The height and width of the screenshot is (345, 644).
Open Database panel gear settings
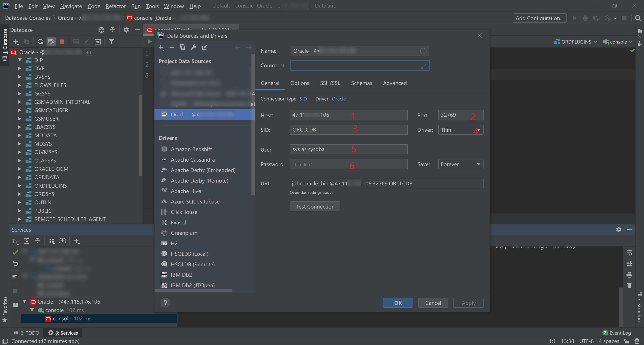point(126,30)
